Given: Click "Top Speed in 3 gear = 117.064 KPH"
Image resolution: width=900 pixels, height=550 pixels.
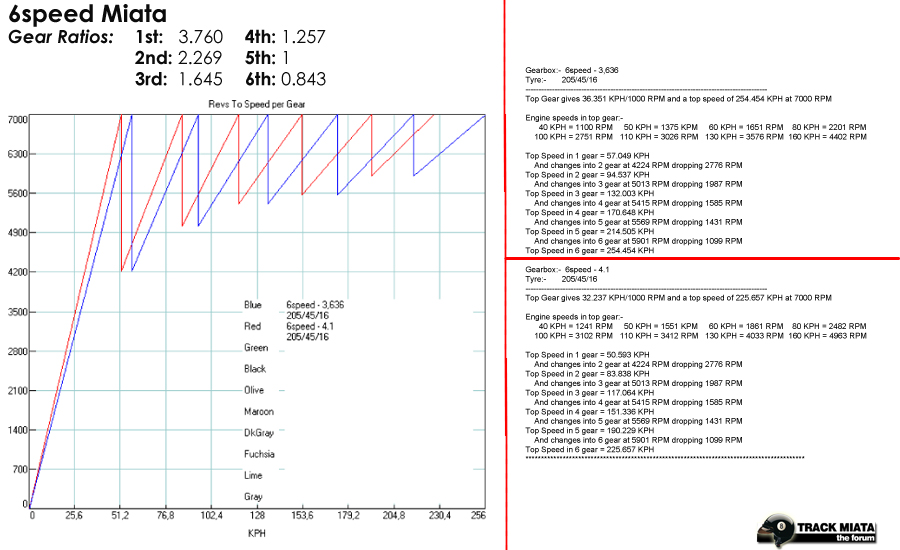Looking at the screenshot, I should tap(589, 393).
